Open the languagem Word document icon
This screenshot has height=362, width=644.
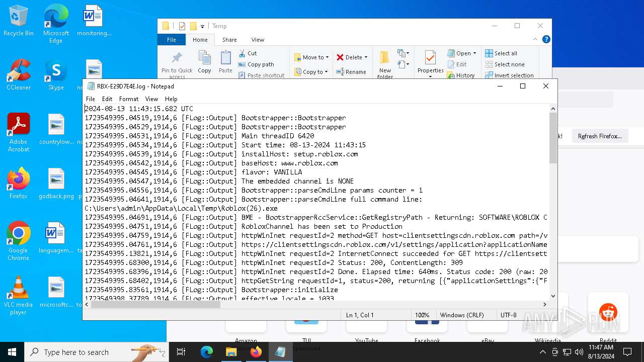click(x=56, y=238)
